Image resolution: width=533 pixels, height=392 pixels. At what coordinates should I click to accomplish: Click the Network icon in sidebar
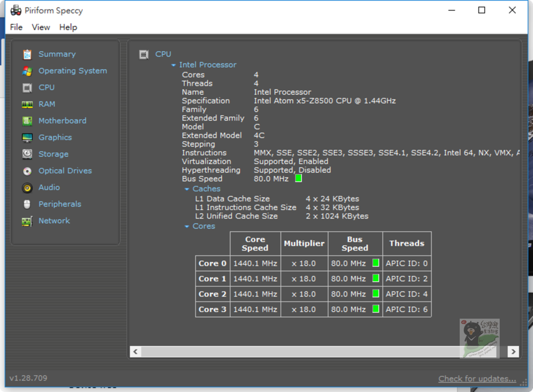click(x=28, y=221)
